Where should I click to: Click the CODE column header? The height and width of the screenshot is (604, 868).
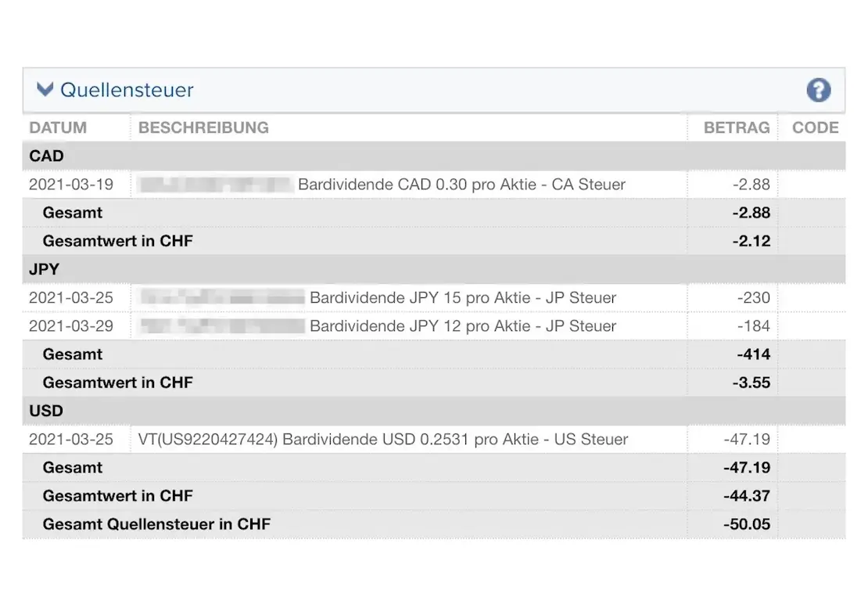click(x=815, y=128)
